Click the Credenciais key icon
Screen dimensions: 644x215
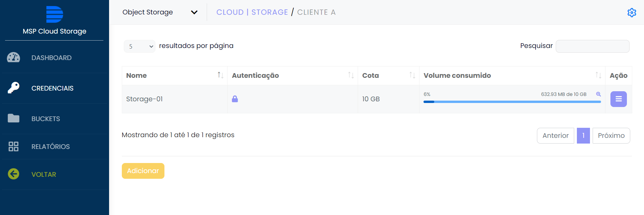[13, 88]
